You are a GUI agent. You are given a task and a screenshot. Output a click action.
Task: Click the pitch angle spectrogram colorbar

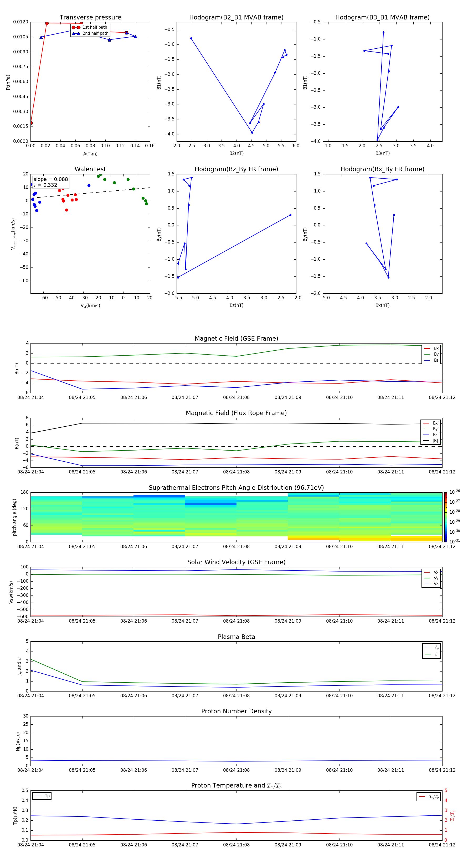446,517
